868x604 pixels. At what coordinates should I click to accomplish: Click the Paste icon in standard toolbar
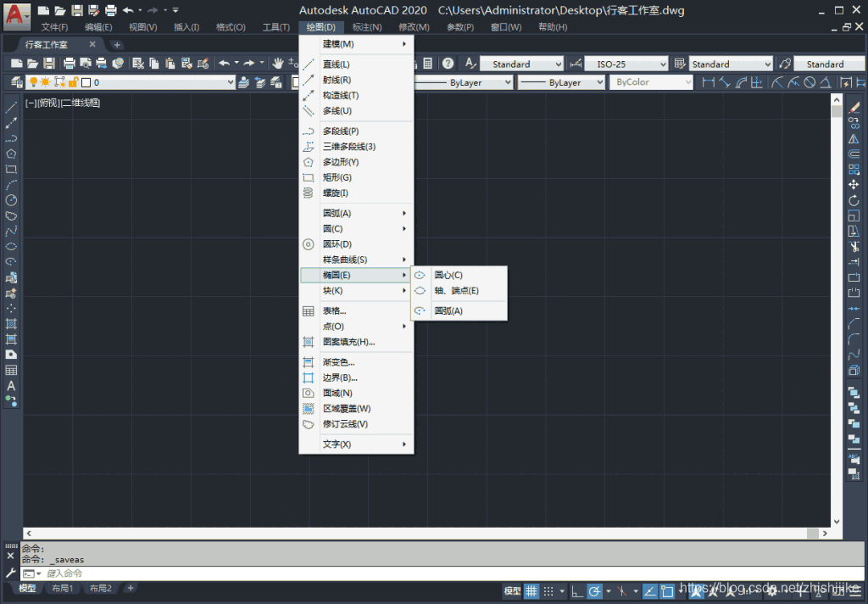(170, 64)
